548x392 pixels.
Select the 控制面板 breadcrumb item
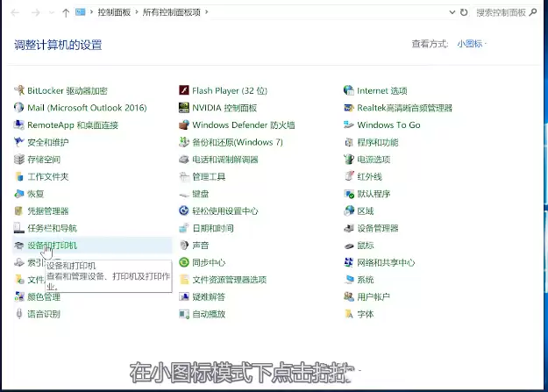[x=114, y=12]
